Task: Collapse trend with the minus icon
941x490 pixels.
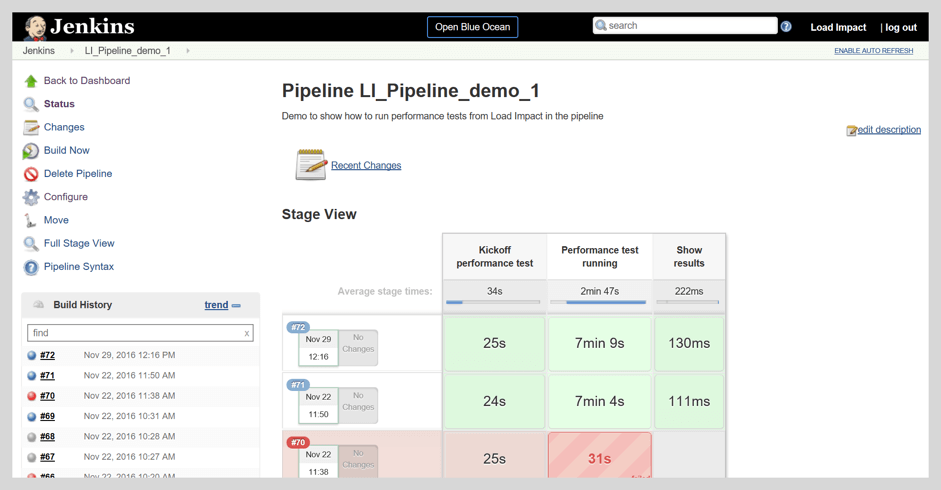Action: [x=236, y=306]
